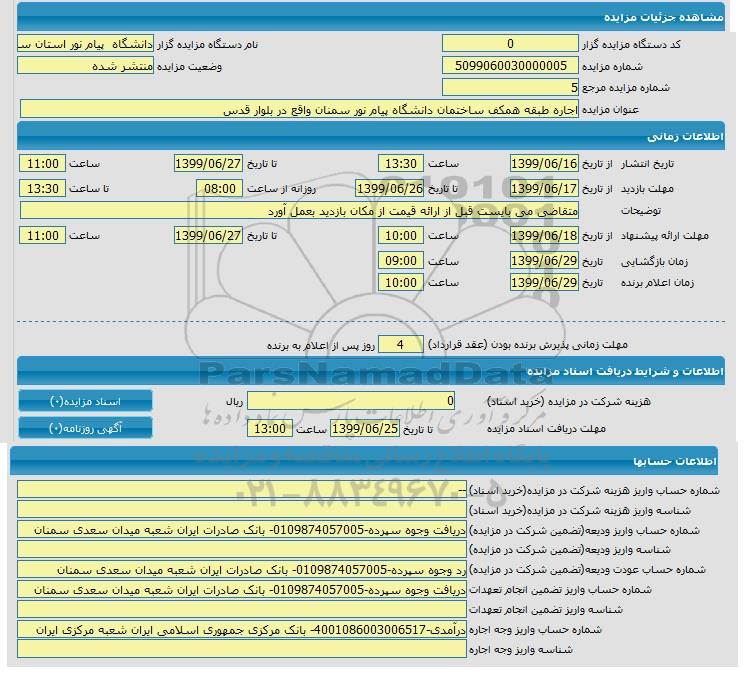This screenshot has width=751, height=680.
Task: Click the کد دستگاه مزایده گزار field showing 0
Action: tap(510, 44)
